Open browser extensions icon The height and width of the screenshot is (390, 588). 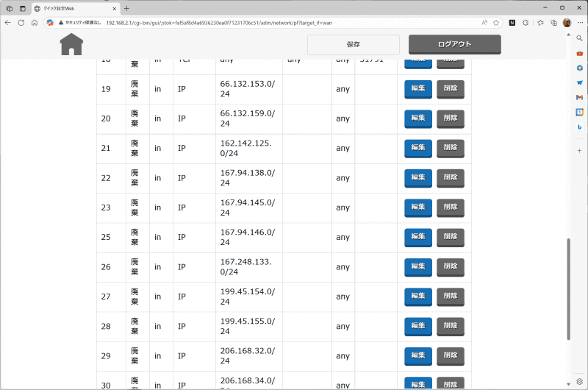[x=526, y=23]
